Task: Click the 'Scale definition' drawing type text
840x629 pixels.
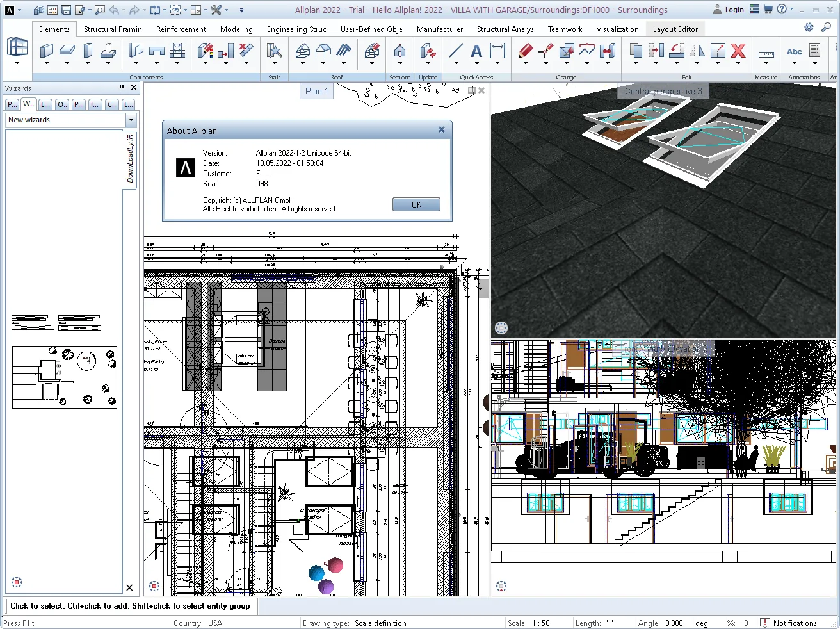Action: pos(380,623)
